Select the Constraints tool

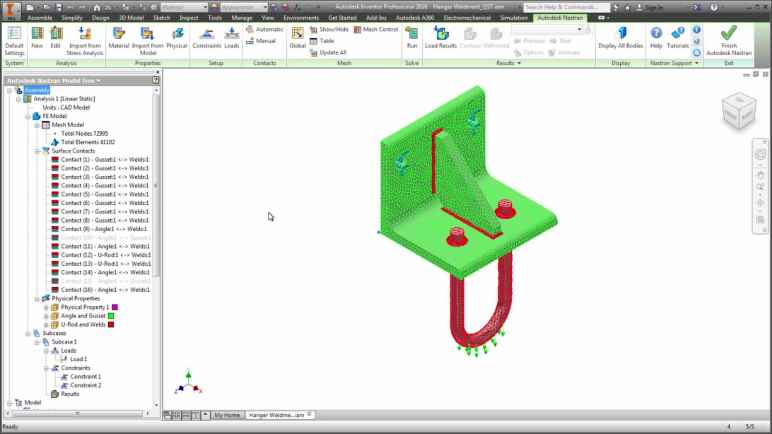pyautogui.click(x=206, y=38)
